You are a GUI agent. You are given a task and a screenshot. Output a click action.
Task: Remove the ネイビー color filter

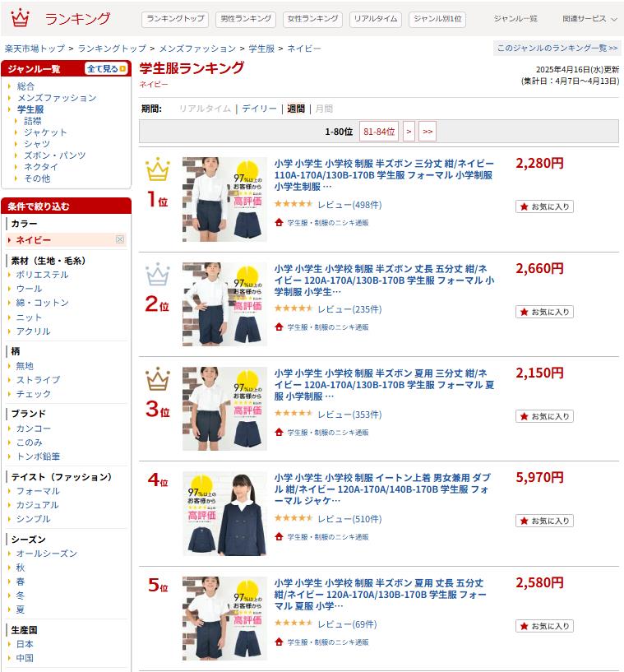click(120, 239)
